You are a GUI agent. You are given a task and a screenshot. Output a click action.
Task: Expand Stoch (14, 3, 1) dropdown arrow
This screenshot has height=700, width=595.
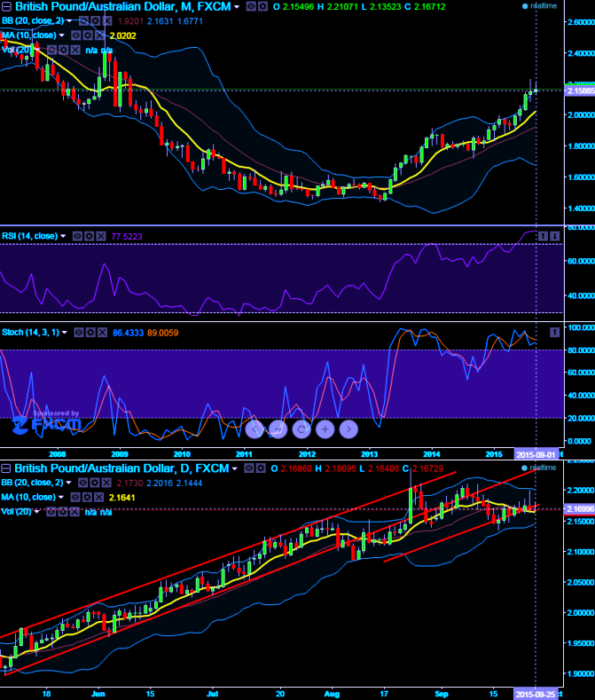[x=64, y=333]
